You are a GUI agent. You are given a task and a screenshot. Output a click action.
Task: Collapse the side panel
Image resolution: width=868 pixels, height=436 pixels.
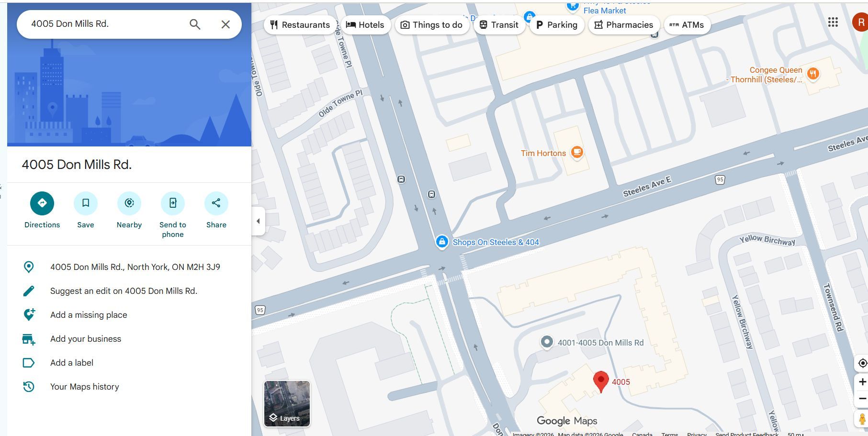[x=258, y=221]
